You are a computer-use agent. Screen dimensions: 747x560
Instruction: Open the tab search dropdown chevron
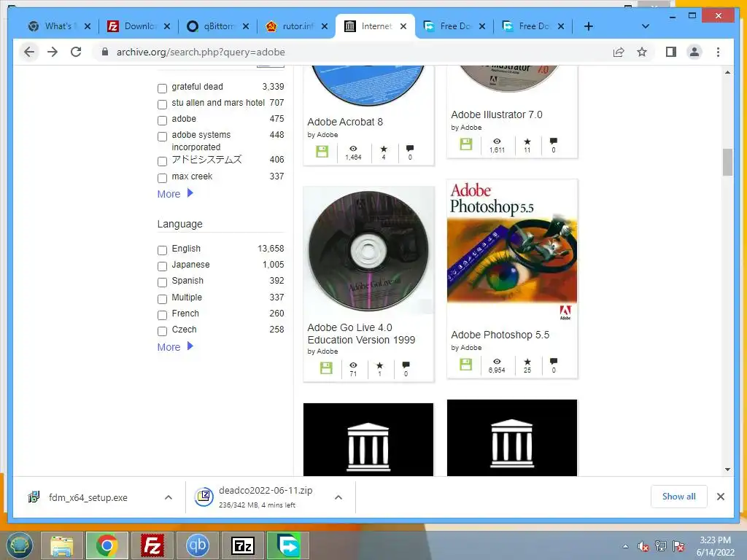646,26
